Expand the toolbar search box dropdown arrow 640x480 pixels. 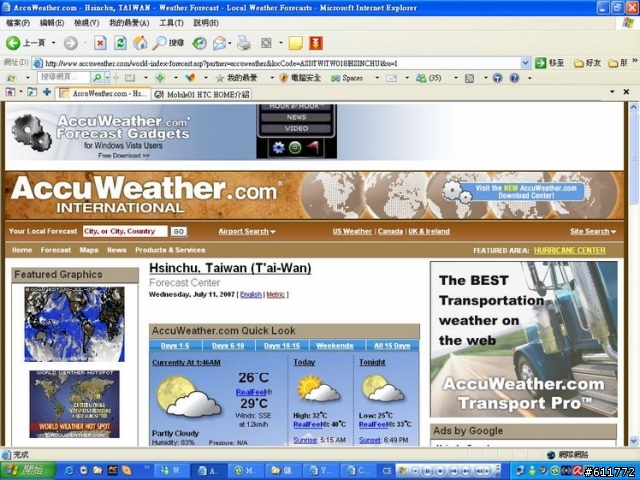(107, 78)
